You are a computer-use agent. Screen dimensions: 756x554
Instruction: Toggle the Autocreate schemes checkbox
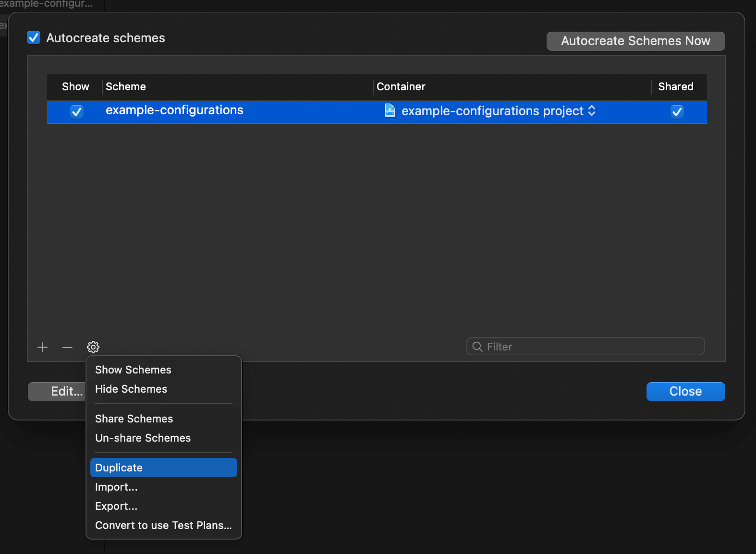point(34,38)
